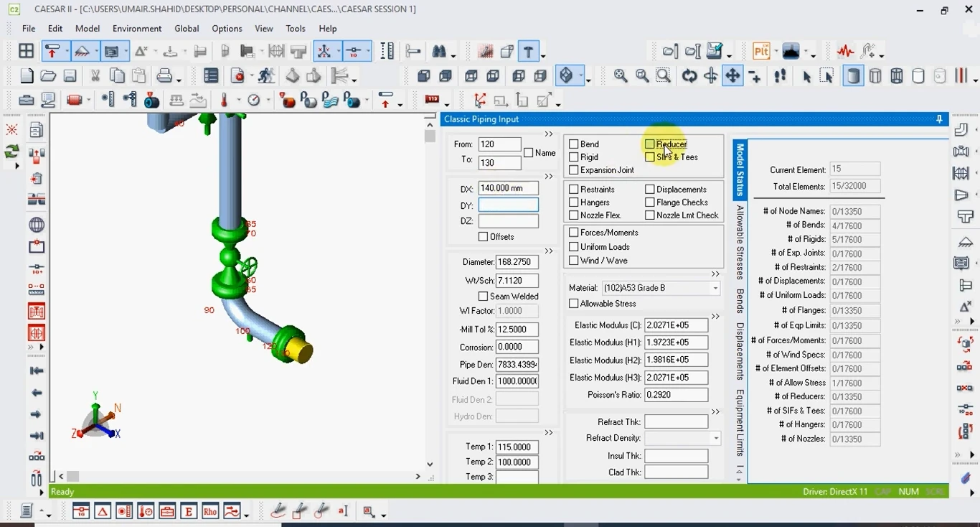Click the footprints walk-through icon
The image size is (980, 527).
tap(780, 76)
